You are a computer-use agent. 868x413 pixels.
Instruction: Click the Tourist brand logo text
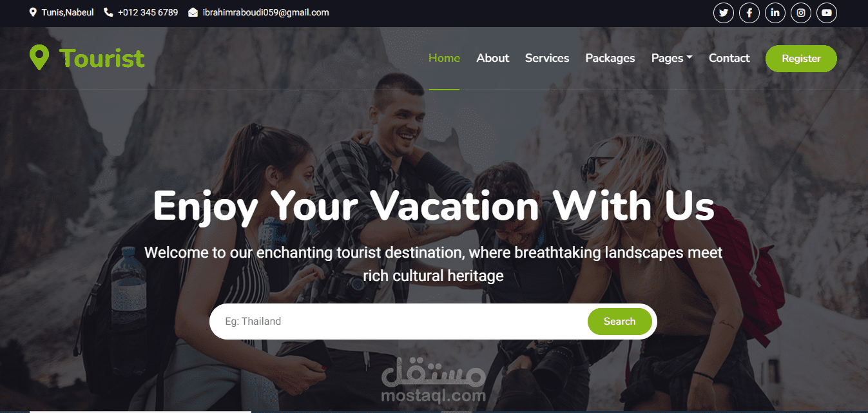102,58
